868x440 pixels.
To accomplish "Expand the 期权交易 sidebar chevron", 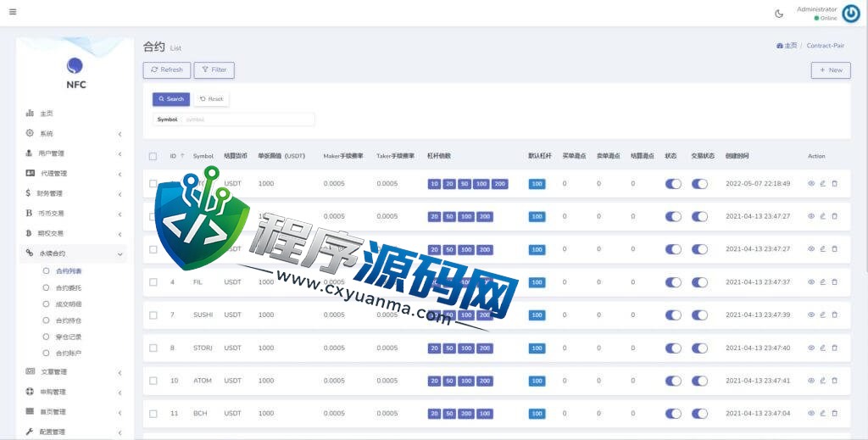I will click(x=120, y=234).
